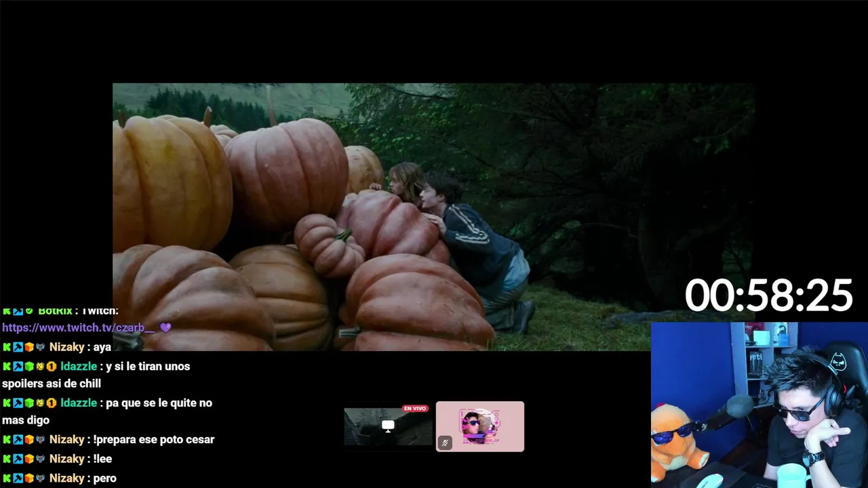
Task: Click the orange cube badge on Nizaky 'aya' message
Action: click(29, 347)
